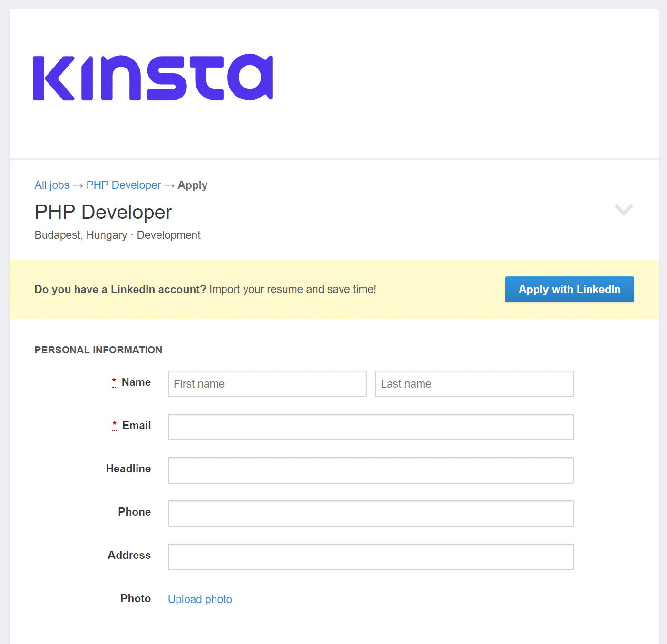Click the Budapest, Hungary location text
This screenshot has height=644, width=667.
80,234
